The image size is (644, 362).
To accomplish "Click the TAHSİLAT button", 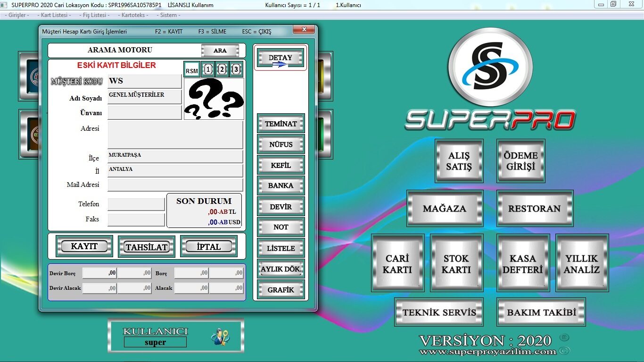I will pyautogui.click(x=147, y=246).
